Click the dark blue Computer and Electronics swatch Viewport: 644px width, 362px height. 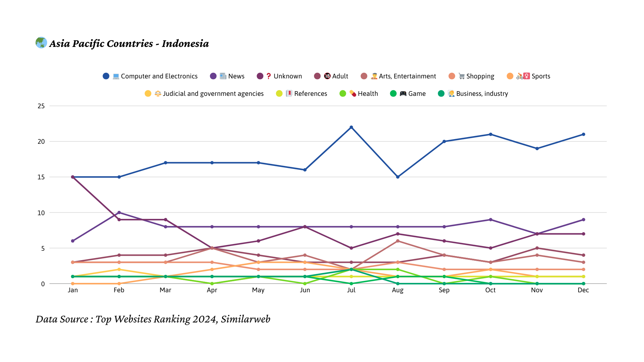[x=106, y=76]
